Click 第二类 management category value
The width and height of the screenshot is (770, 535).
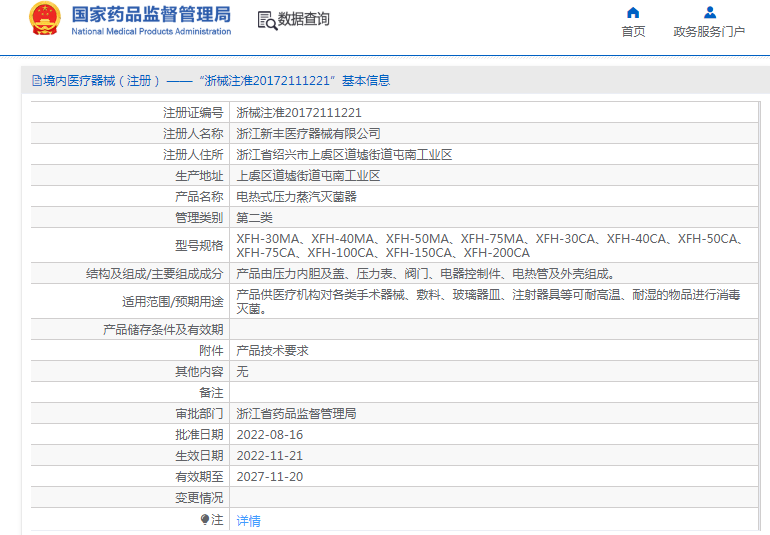pyautogui.click(x=254, y=218)
